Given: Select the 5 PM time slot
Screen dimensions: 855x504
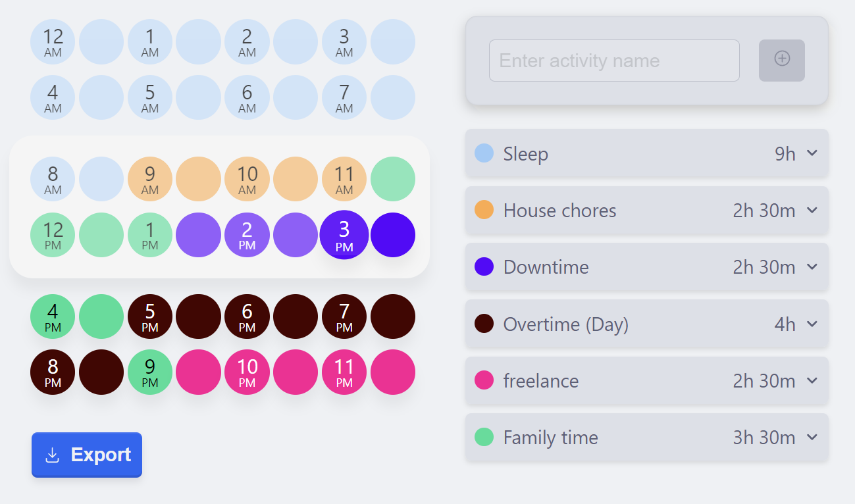Looking at the screenshot, I should 150,316.
